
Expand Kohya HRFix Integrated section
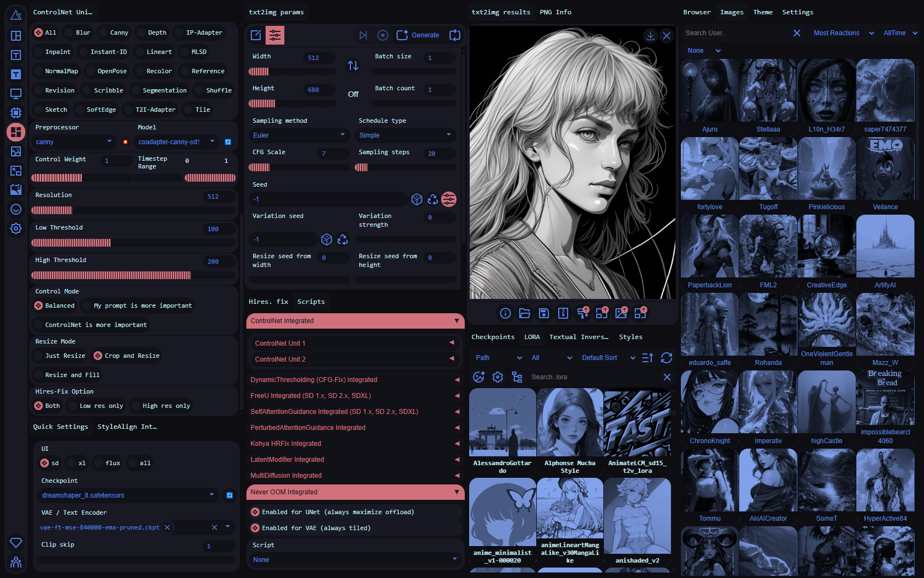[355, 444]
